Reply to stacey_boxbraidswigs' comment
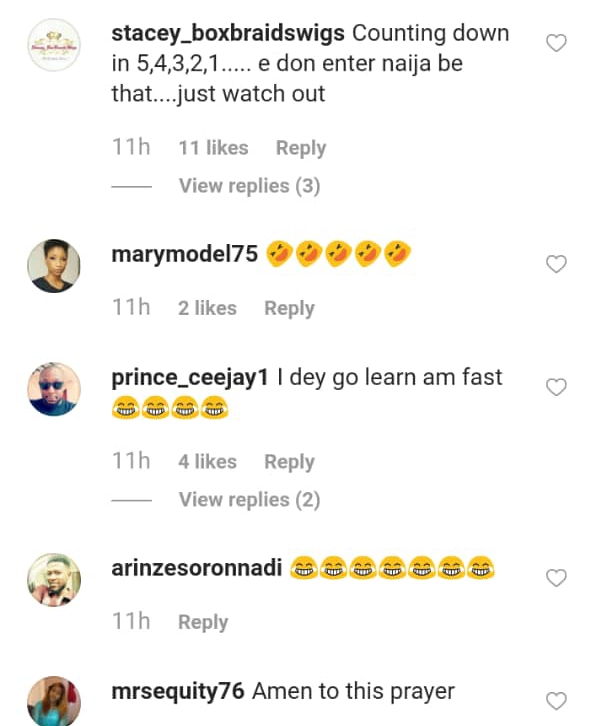 [x=300, y=148]
